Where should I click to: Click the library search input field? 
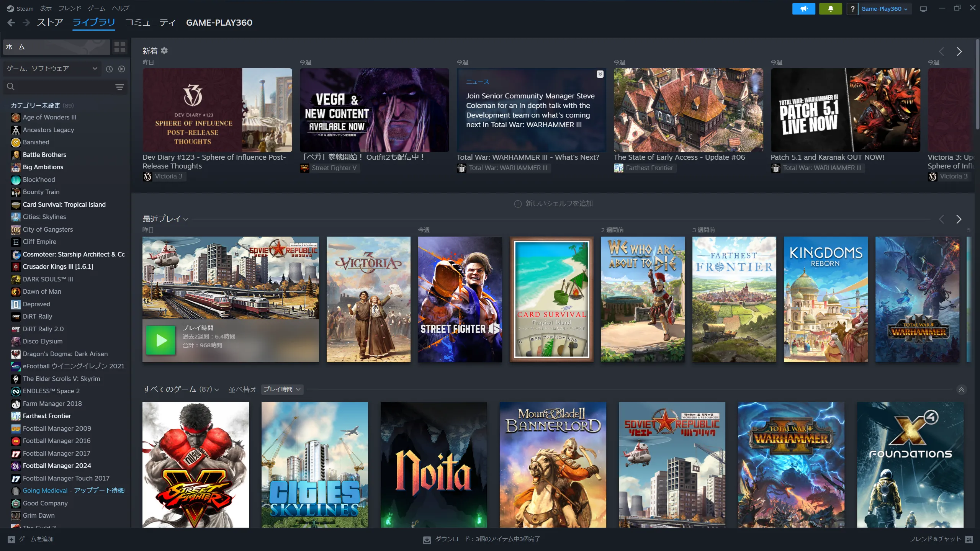tap(61, 87)
